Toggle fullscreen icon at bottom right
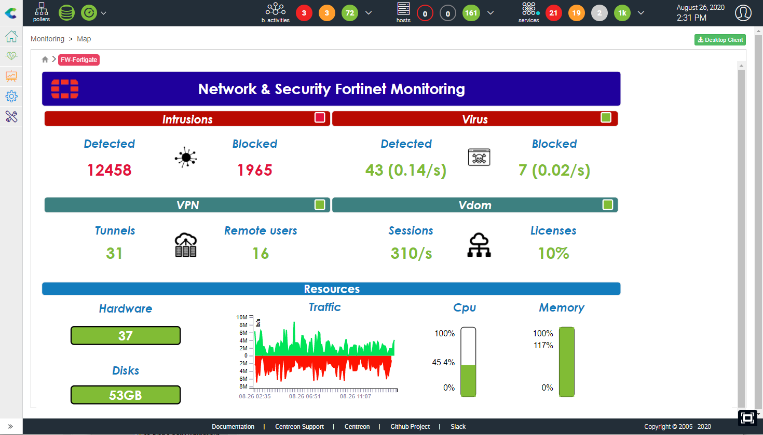The width and height of the screenshot is (763, 435). click(747, 417)
